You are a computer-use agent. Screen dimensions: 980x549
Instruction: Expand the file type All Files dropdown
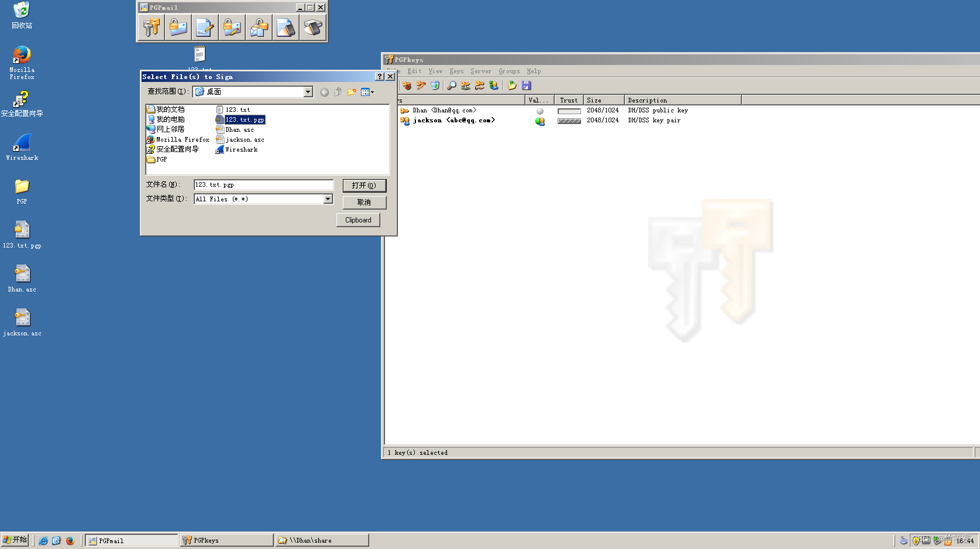coord(328,199)
